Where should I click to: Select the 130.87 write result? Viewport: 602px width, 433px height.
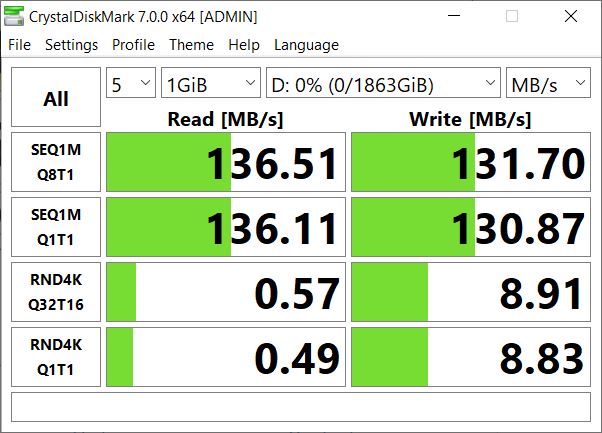pos(471,227)
